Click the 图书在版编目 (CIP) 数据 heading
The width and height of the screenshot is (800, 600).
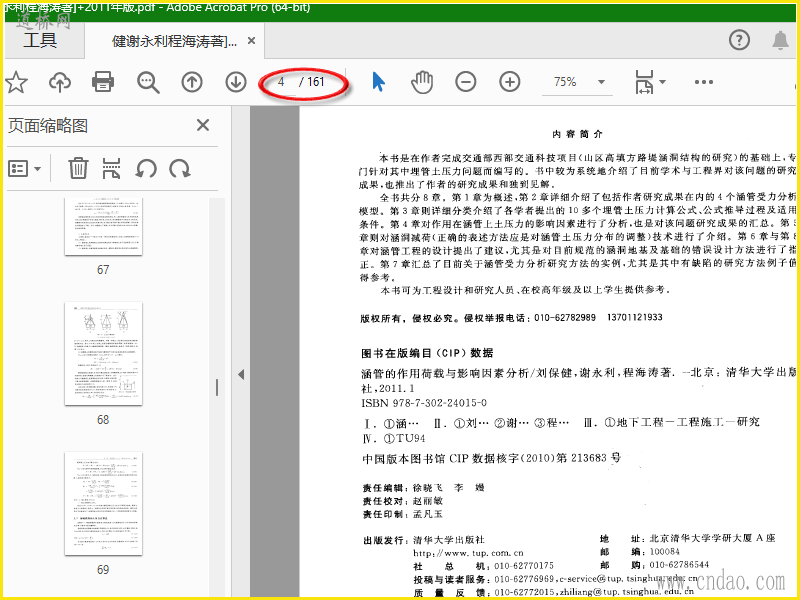point(427,353)
